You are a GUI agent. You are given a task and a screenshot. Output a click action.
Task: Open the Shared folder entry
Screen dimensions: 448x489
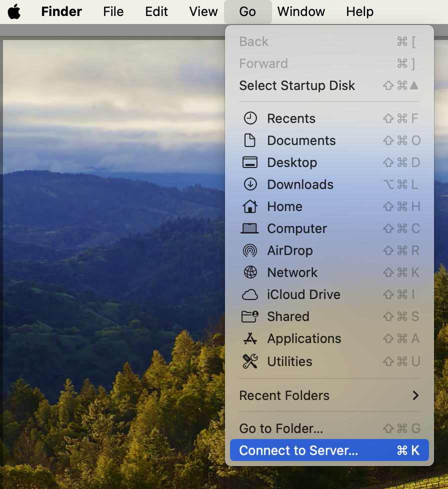pos(288,316)
